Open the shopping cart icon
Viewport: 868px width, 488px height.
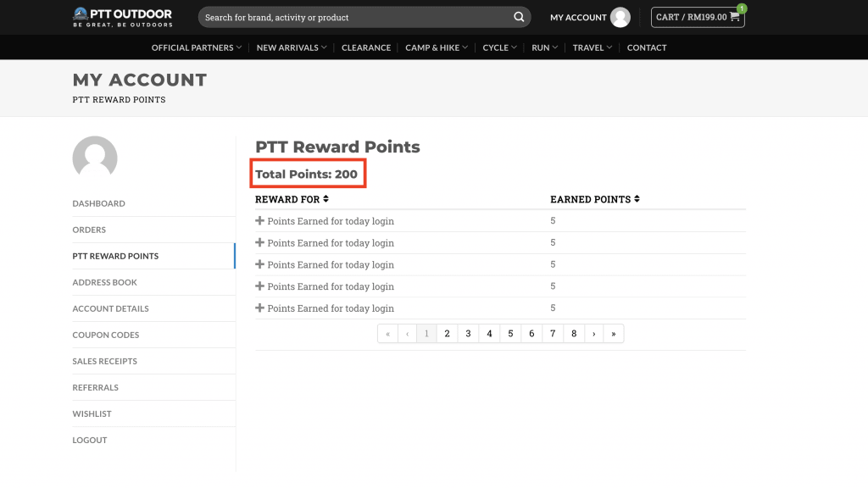pos(734,17)
